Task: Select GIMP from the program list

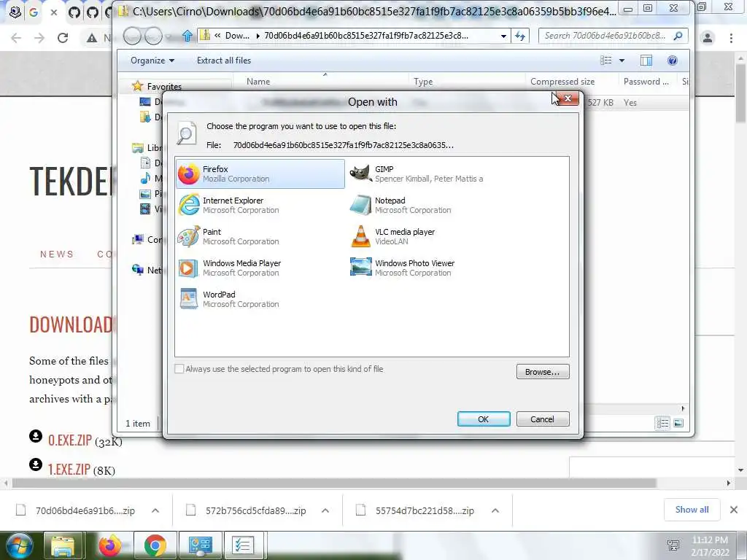Action: pyautogui.click(x=433, y=174)
